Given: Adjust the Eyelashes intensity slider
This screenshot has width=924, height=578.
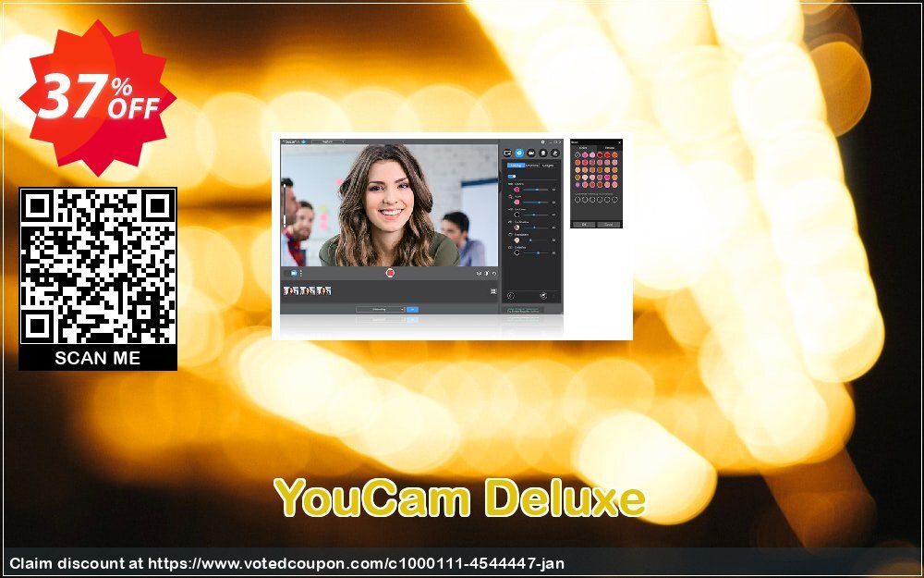Looking at the screenshot, I should point(536,252).
